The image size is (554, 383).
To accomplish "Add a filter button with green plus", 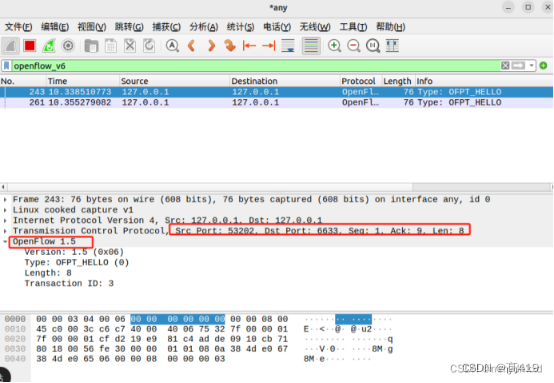I will coord(543,66).
